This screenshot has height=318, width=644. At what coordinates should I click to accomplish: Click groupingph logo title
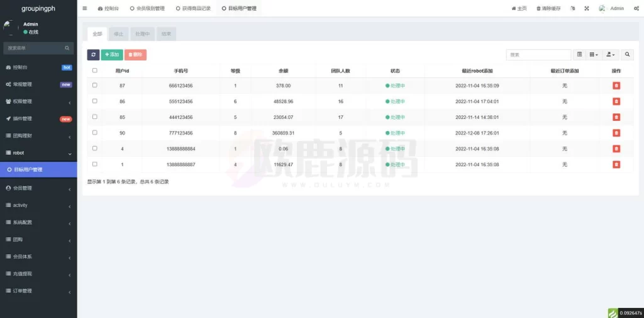point(38,8)
